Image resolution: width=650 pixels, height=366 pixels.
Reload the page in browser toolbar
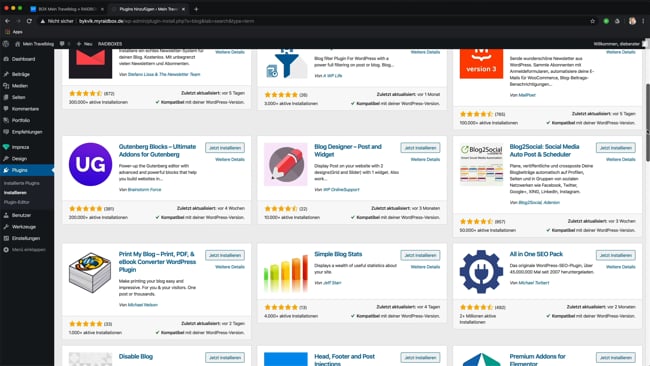pyautogui.click(x=29, y=21)
